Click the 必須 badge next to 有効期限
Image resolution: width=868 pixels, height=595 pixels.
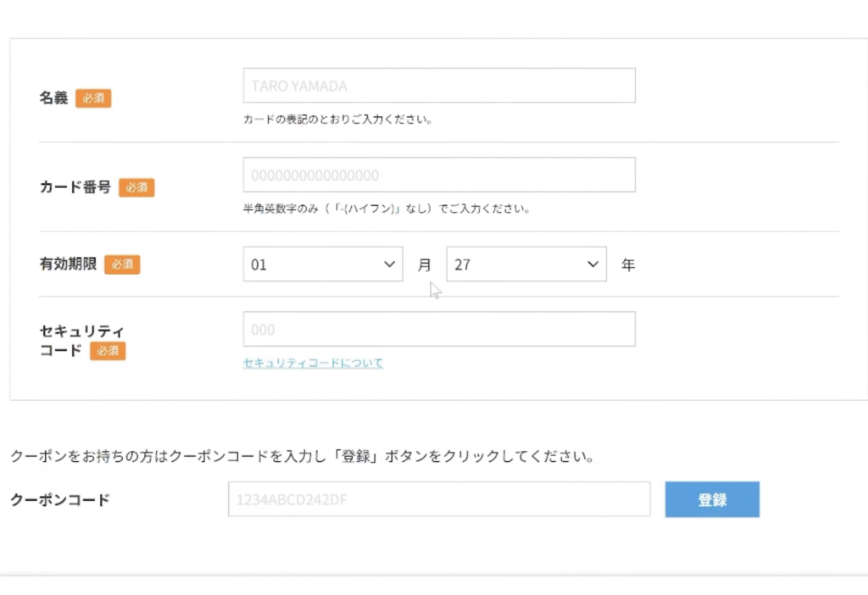(122, 264)
